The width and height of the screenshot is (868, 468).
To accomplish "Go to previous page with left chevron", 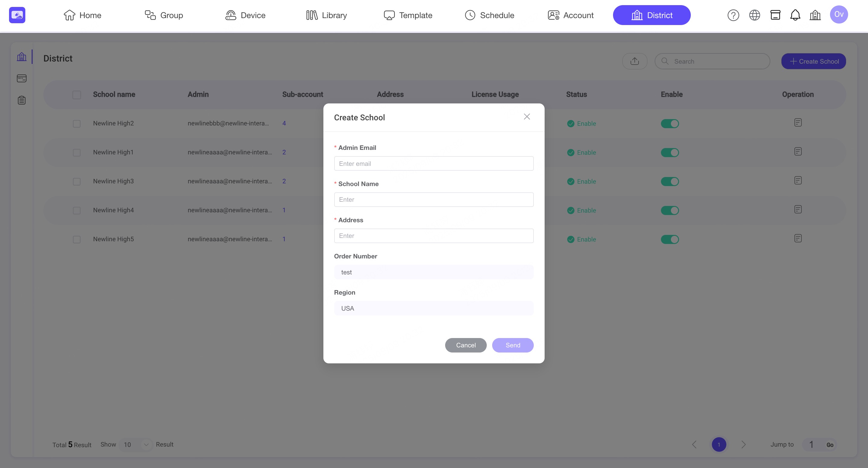I will coord(694,444).
